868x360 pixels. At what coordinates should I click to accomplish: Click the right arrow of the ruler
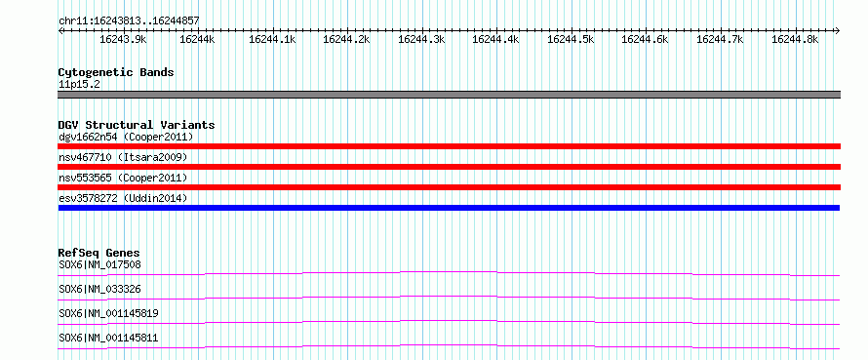(838, 30)
